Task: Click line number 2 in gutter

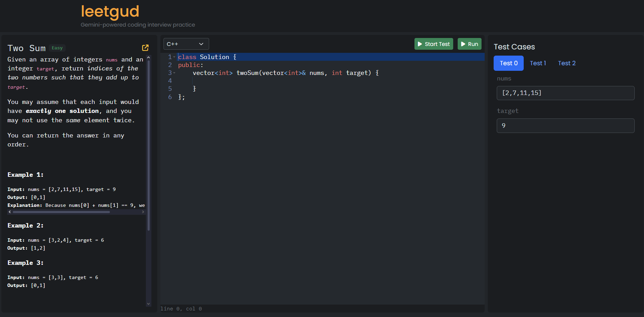Action: (170, 65)
